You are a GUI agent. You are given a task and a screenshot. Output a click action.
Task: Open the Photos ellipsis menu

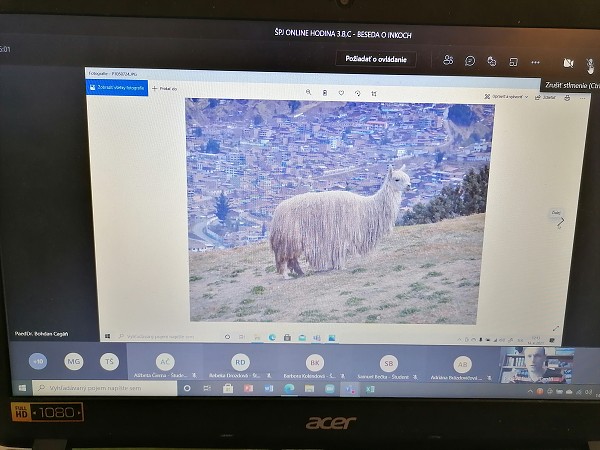(582, 98)
